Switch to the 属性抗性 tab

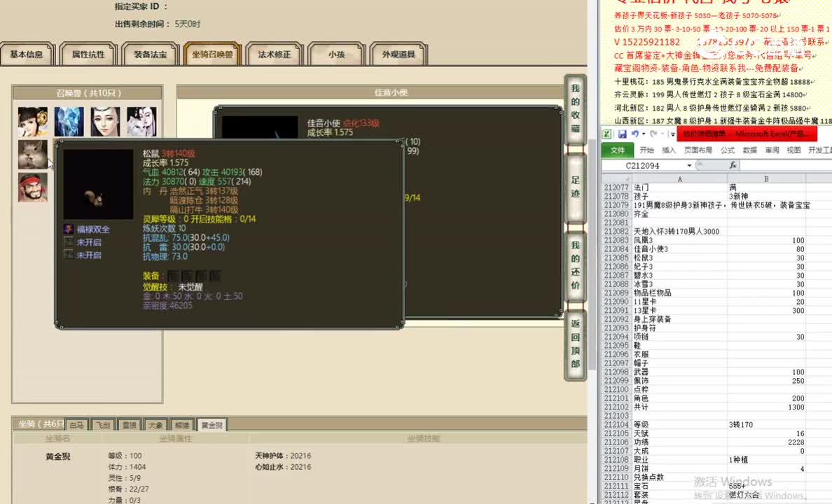(x=88, y=54)
